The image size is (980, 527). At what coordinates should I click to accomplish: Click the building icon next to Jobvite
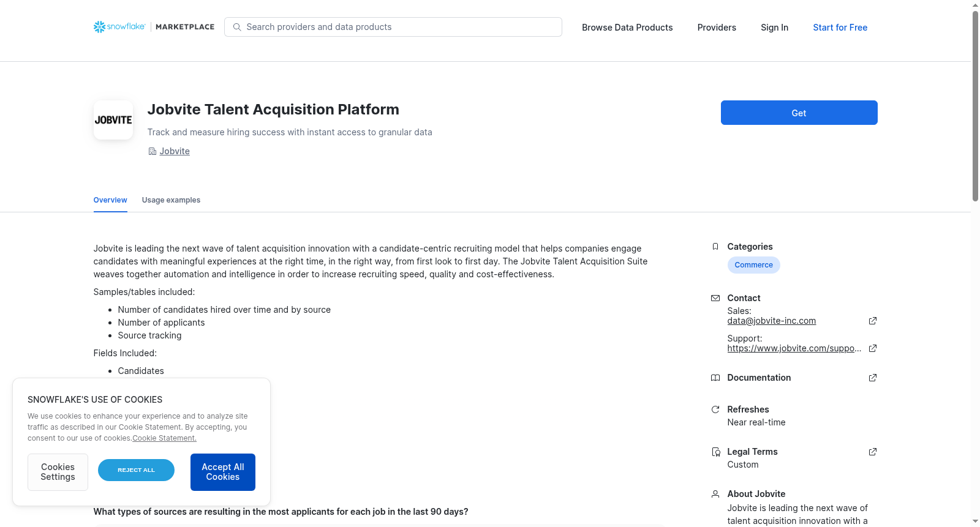pyautogui.click(x=153, y=151)
